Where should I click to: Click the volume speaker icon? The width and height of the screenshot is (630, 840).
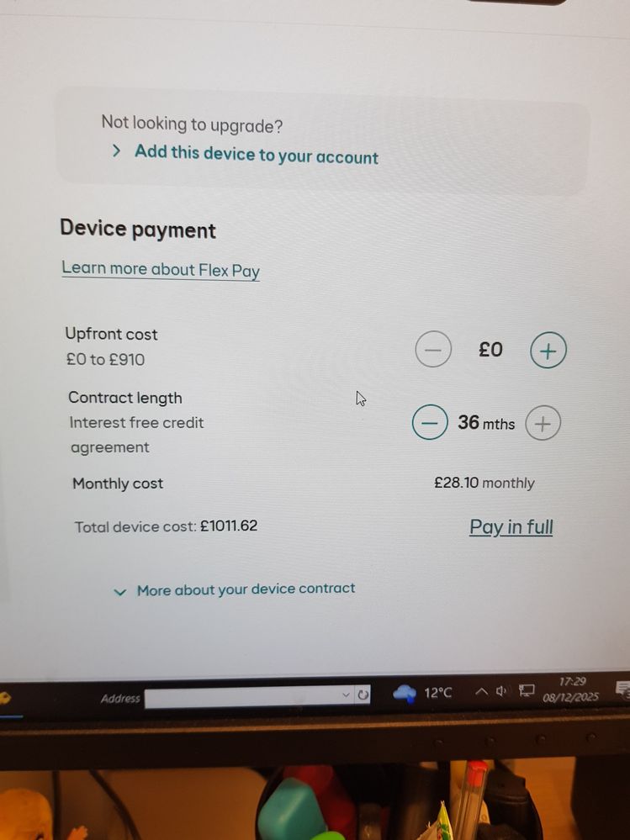tap(501, 691)
